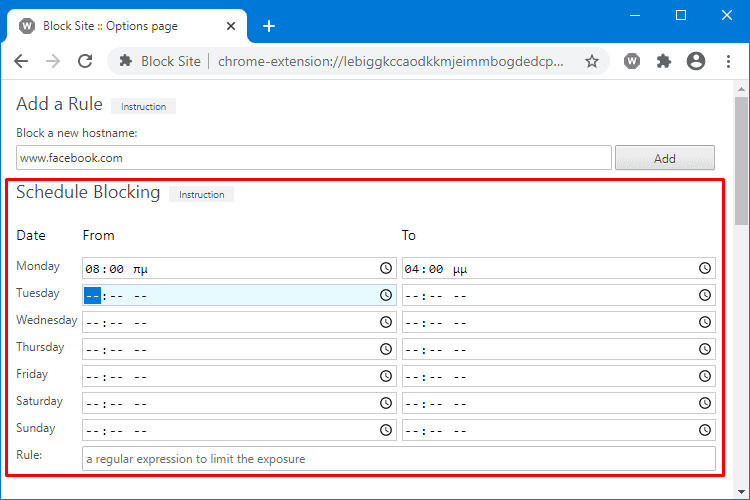Screen dimensions: 750x500
Task: Open Add a Rule Instruction button
Action: 143,106
